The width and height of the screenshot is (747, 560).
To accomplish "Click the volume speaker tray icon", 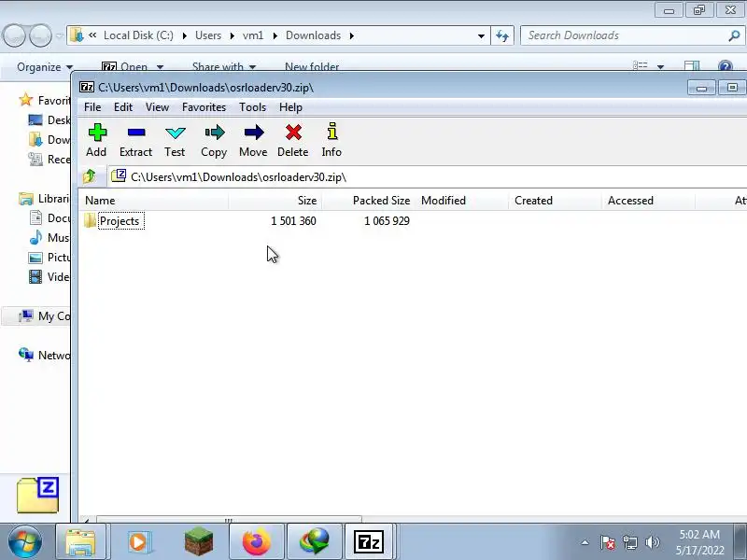I will (x=653, y=542).
